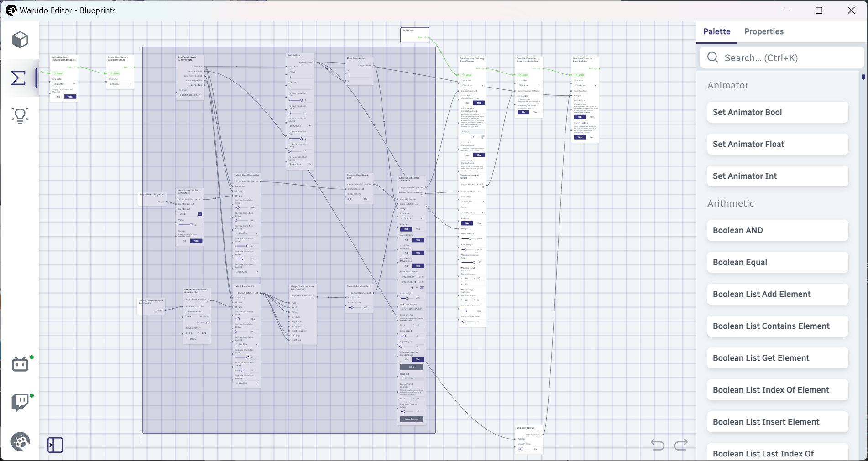Select the Set Animator Bool node
The height and width of the screenshot is (461, 868).
[778, 112]
